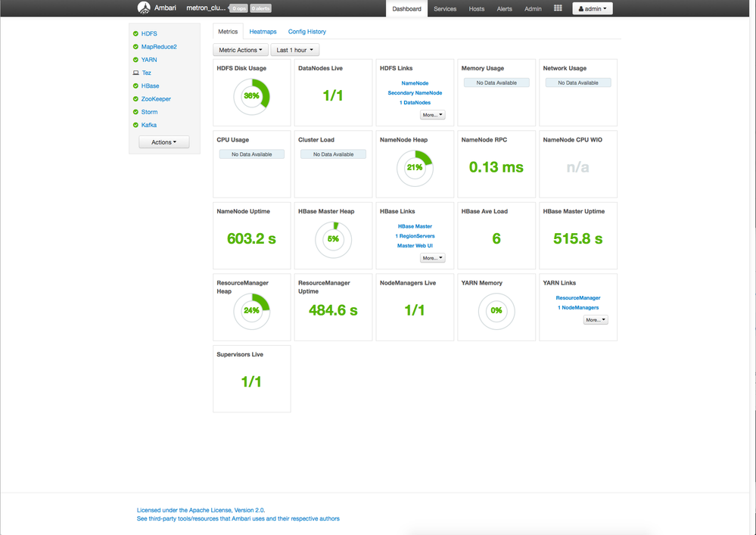The width and height of the screenshot is (756, 535).
Task: Click the Kafka health check icon
Action: coord(136,125)
